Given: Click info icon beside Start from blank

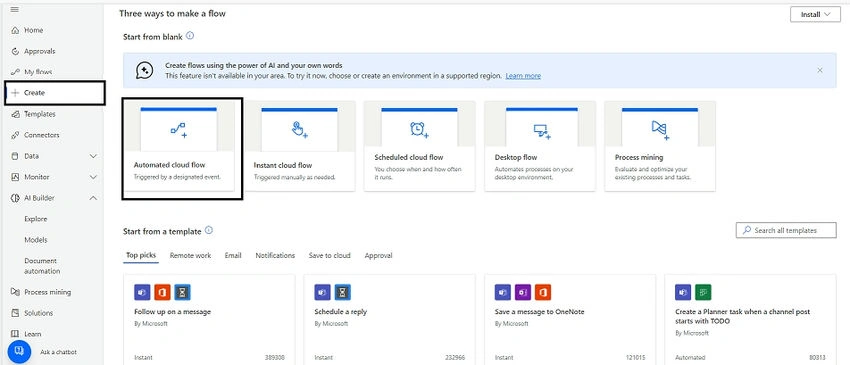Looking at the screenshot, I should [190, 36].
